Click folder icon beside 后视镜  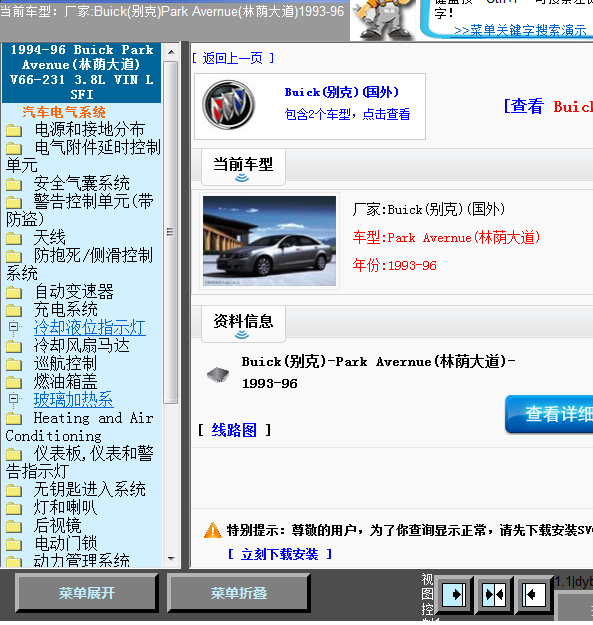coord(14,527)
